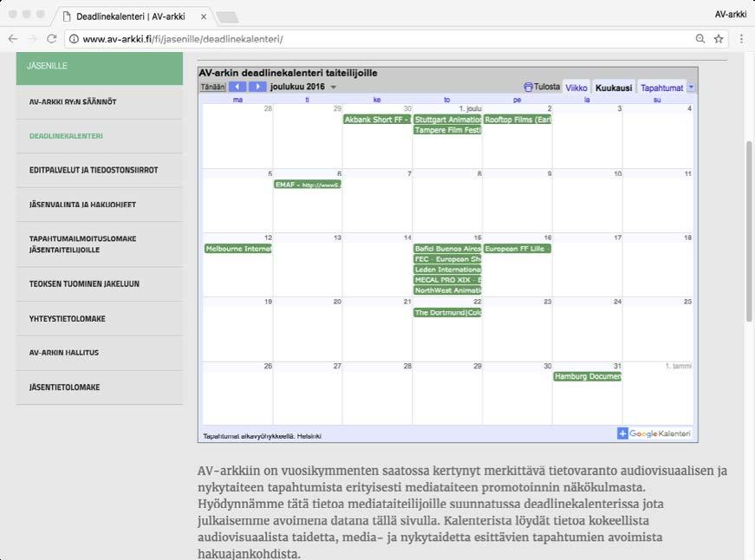Select the day number 10 in calendar

tap(618, 173)
